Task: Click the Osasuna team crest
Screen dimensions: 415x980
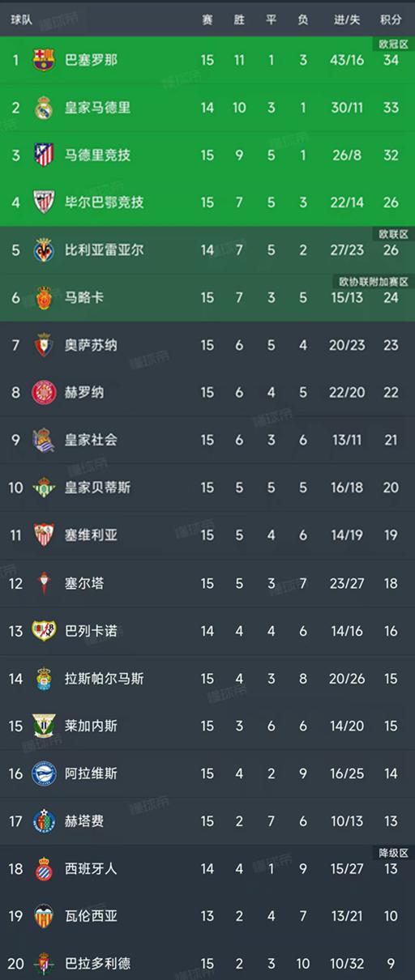Action: (43, 345)
